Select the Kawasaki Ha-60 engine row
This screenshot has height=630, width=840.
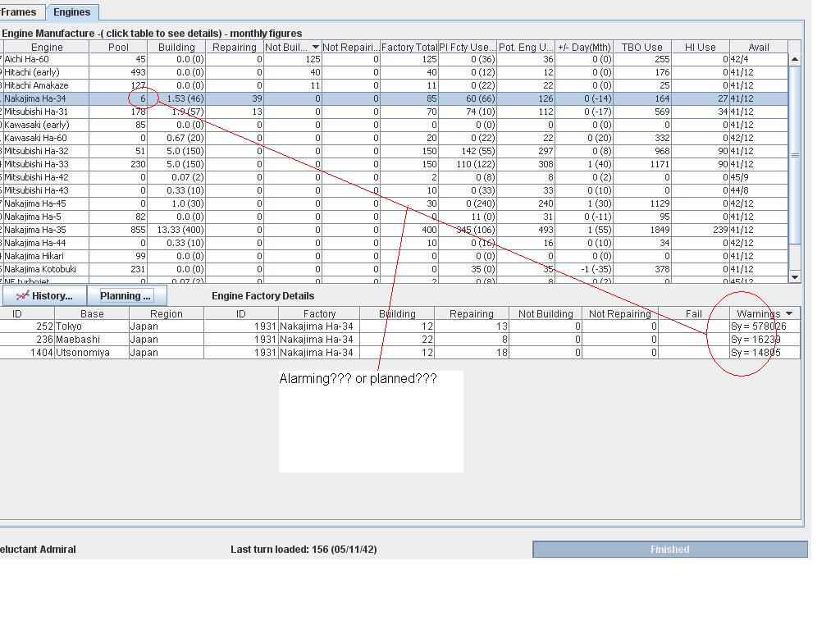coord(394,138)
